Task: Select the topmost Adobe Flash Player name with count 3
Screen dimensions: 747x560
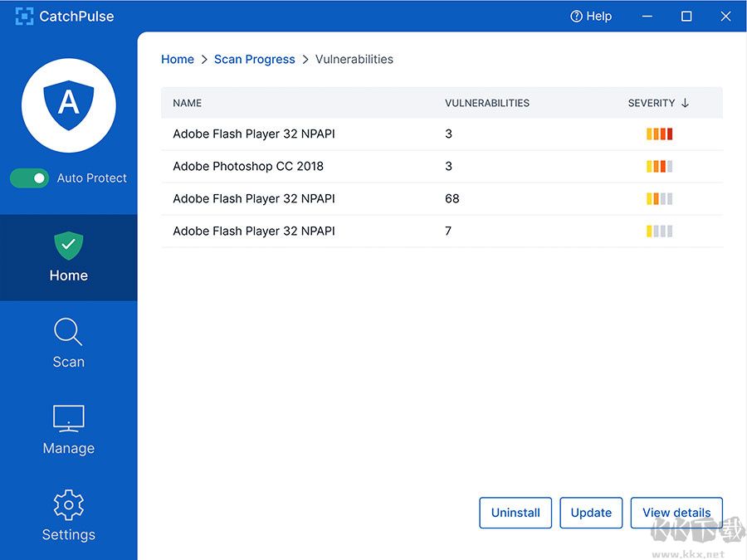Action: [254, 134]
